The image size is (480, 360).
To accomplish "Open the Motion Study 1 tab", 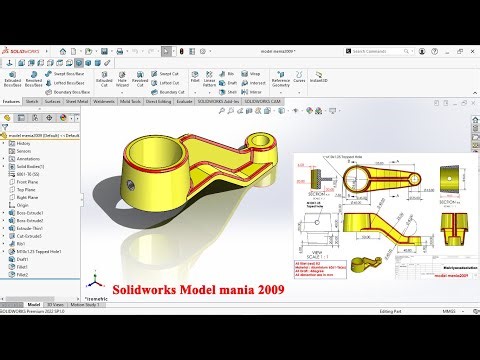I will click(85, 305).
